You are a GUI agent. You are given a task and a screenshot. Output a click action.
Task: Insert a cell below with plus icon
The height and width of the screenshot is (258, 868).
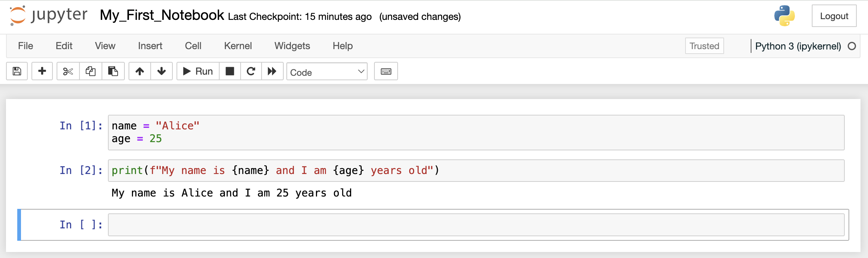click(x=42, y=71)
